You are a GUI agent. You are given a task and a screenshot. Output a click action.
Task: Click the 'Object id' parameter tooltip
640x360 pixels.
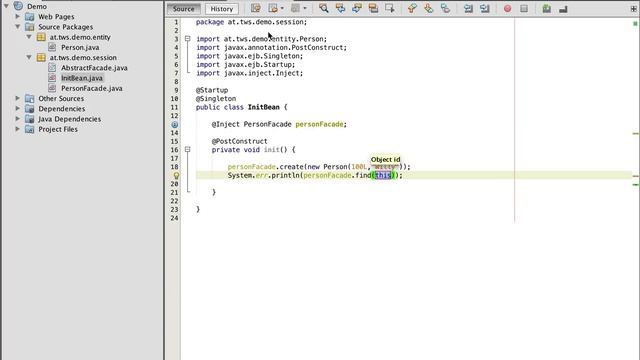[385, 160]
